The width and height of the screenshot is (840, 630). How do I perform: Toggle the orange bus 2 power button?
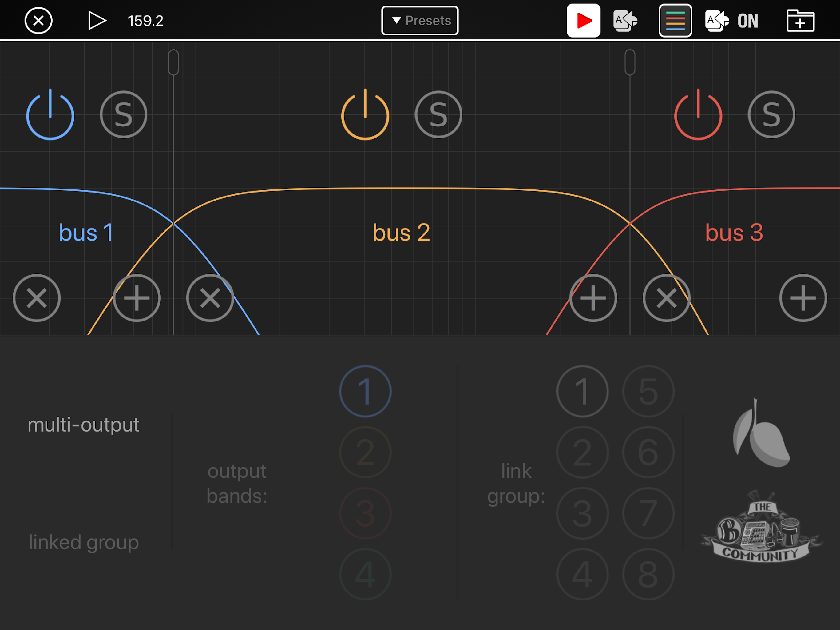(x=365, y=114)
